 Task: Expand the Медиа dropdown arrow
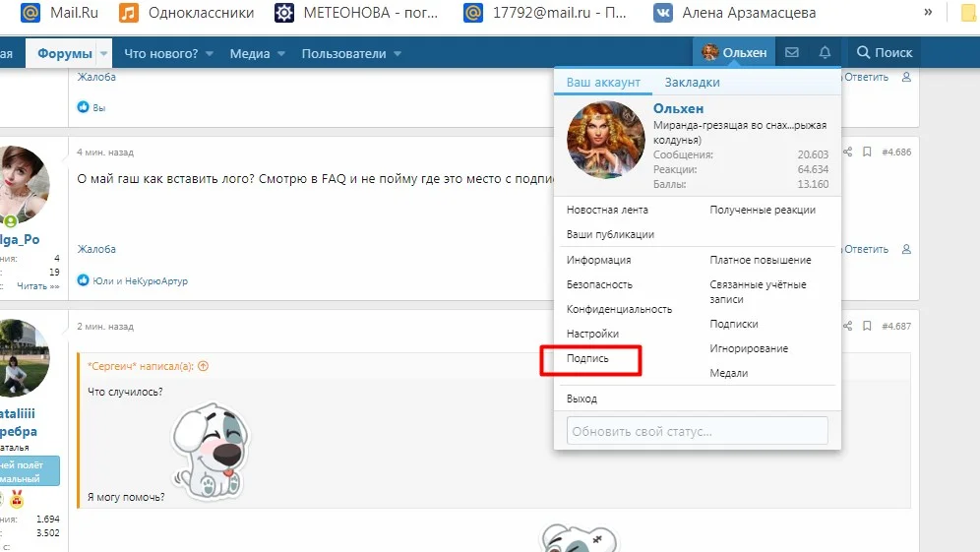click(x=281, y=54)
